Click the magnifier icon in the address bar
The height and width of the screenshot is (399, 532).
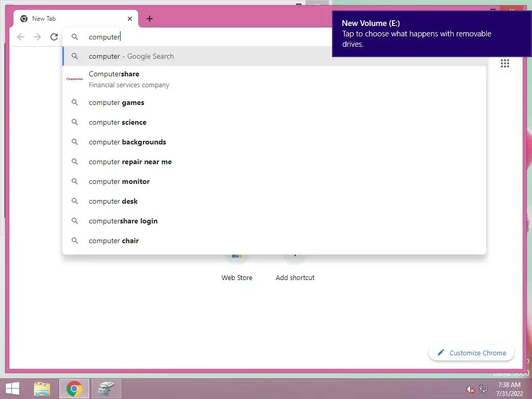pos(75,37)
